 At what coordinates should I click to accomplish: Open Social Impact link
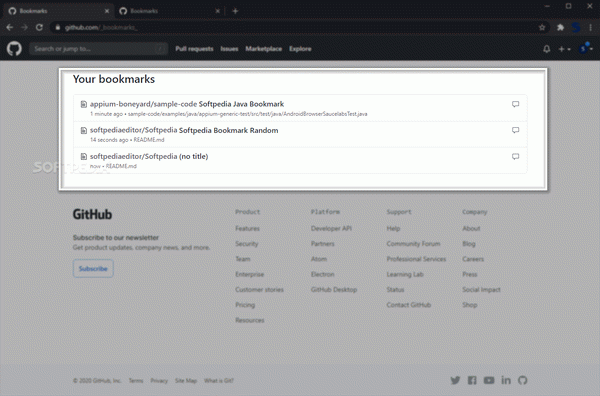click(481, 290)
